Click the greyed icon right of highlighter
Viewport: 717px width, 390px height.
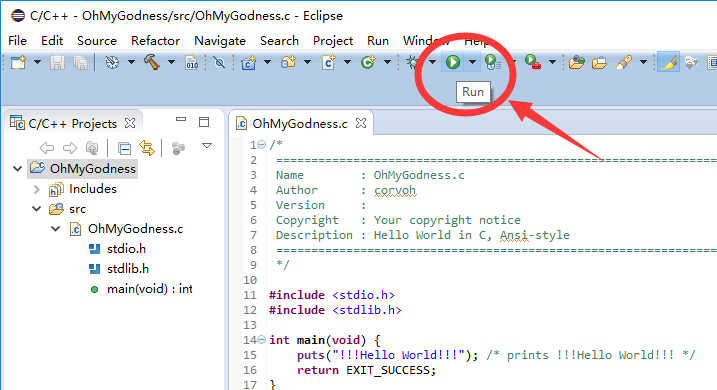[x=691, y=62]
